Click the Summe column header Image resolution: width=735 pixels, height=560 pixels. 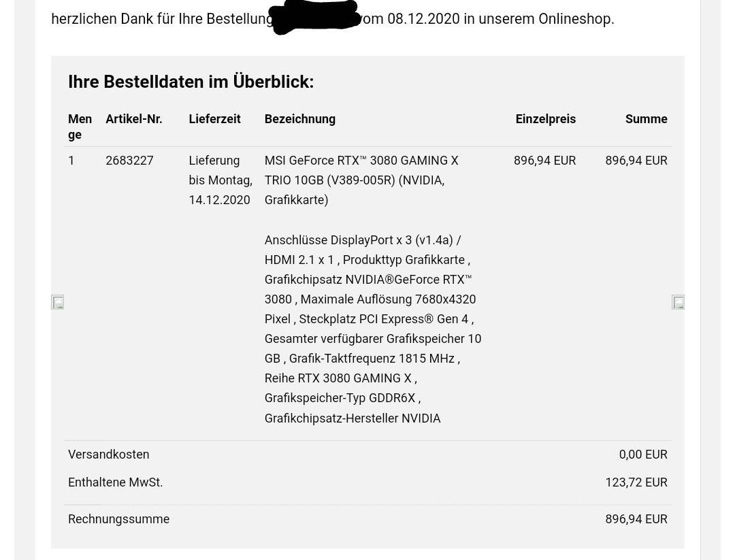tap(646, 119)
